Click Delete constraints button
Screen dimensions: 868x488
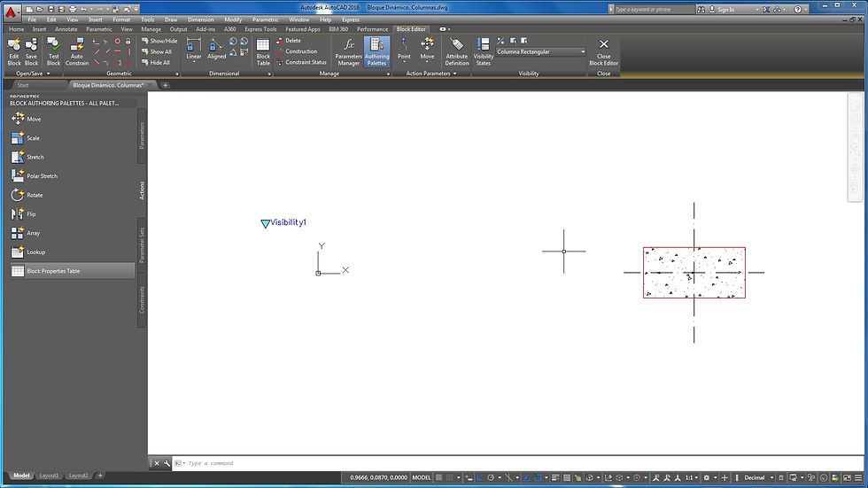[x=289, y=41]
